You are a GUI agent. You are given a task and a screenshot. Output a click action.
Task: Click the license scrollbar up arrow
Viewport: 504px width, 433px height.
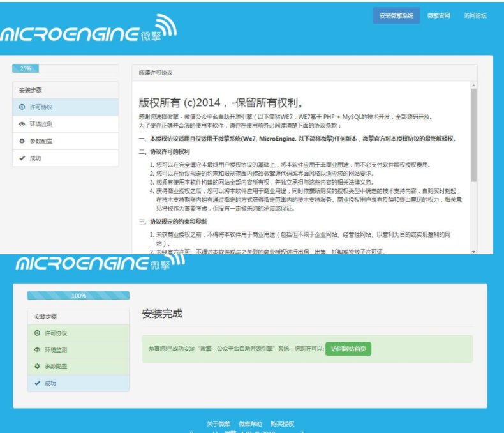click(473, 85)
